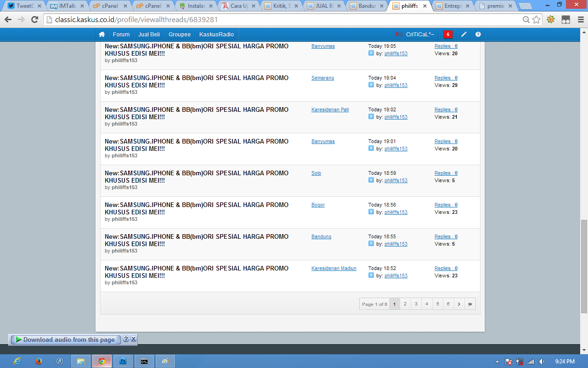Click the zoom magnifier icon in address bar
Image resolution: width=588 pixels, height=368 pixels.
click(x=526, y=20)
